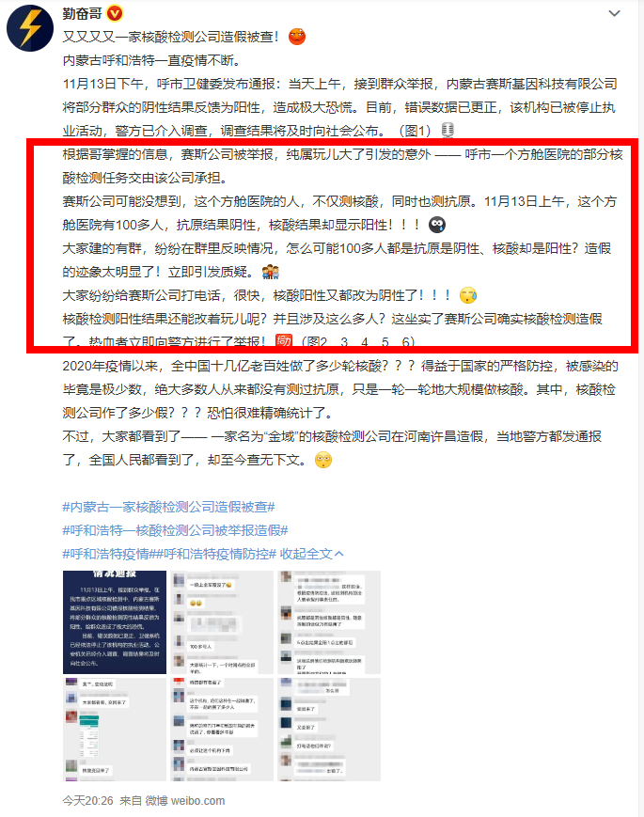Open hashtag 内蒙古一家核酸检测公司造假被查

tap(169, 507)
